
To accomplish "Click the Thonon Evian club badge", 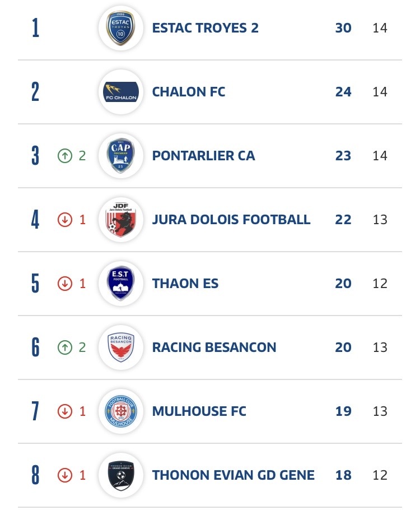I will [x=121, y=475].
